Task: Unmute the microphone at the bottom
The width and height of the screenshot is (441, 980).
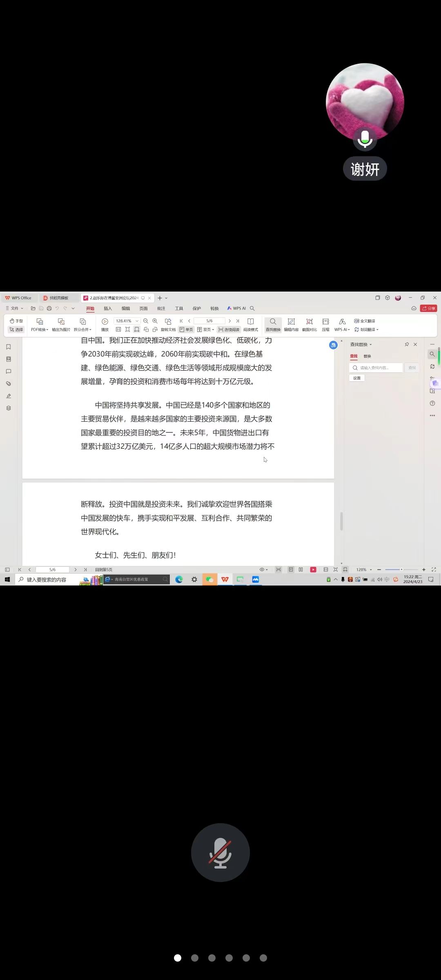Action: [x=220, y=853]
